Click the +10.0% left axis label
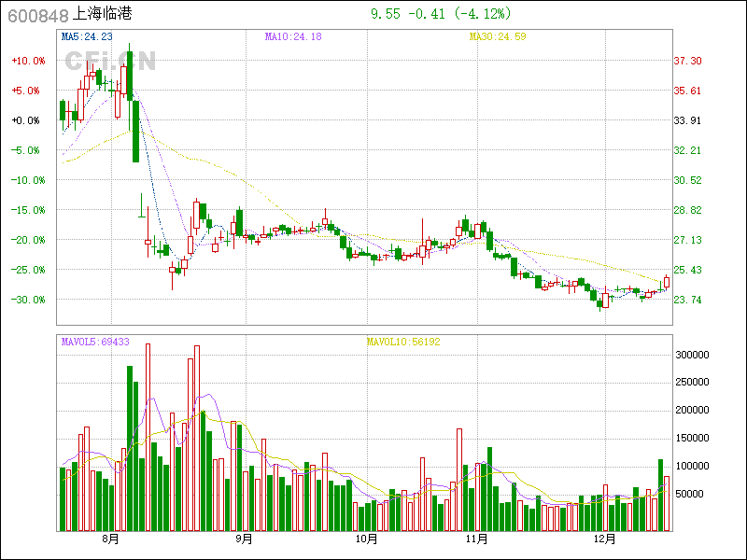The image size is (747, 560). (x=27, y=61)
